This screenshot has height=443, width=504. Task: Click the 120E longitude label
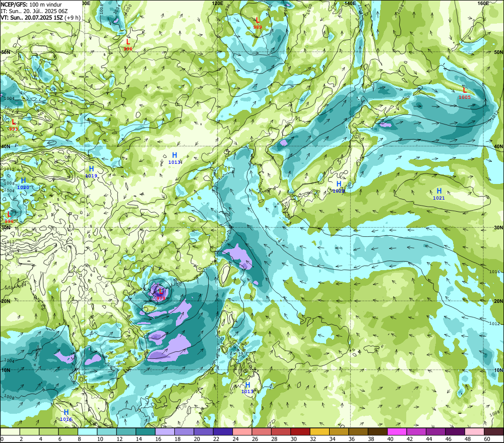click(218, 3)
